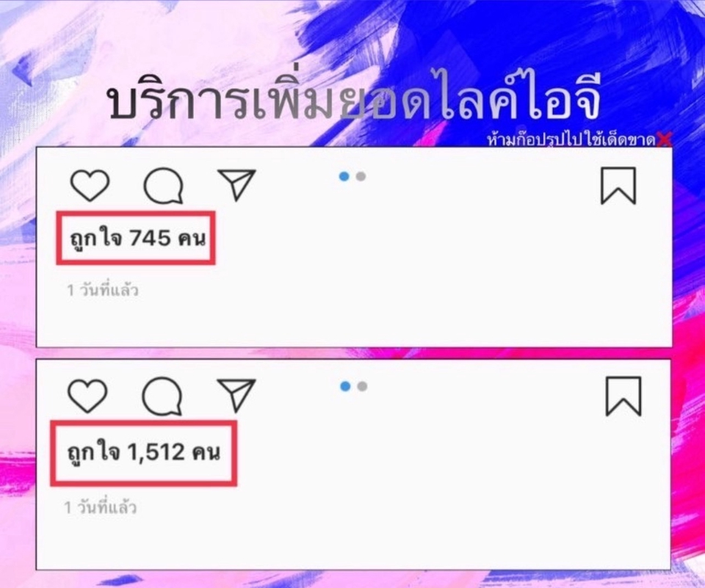Save top post using bookmark icon
Viewport: 705px width, 588px height.
tap(618, 185)
